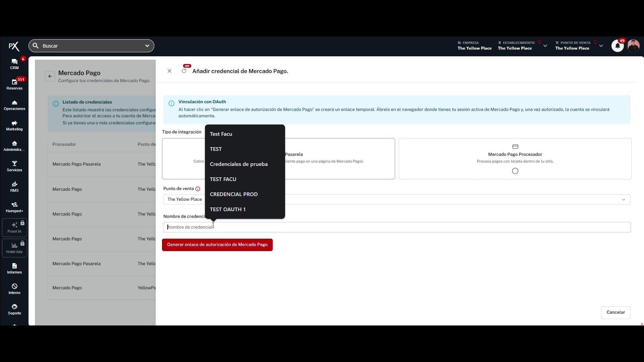
Task: Expand the Buscar search dropdown arrow
Action: [x=147, y=46]
